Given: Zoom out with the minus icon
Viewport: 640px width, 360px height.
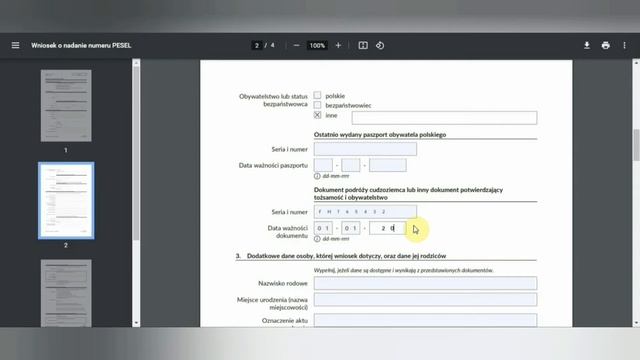Looking at the screenshot, I should tap(297, 45).
